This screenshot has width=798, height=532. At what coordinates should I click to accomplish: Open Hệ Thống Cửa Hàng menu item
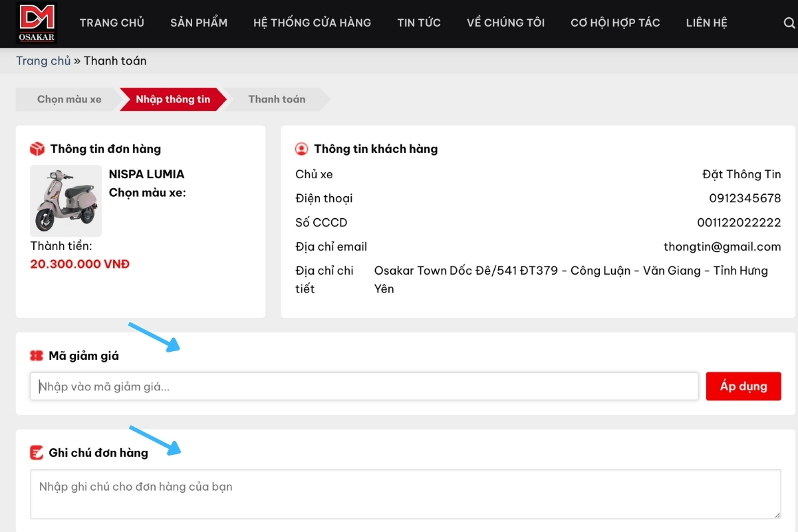312,23
